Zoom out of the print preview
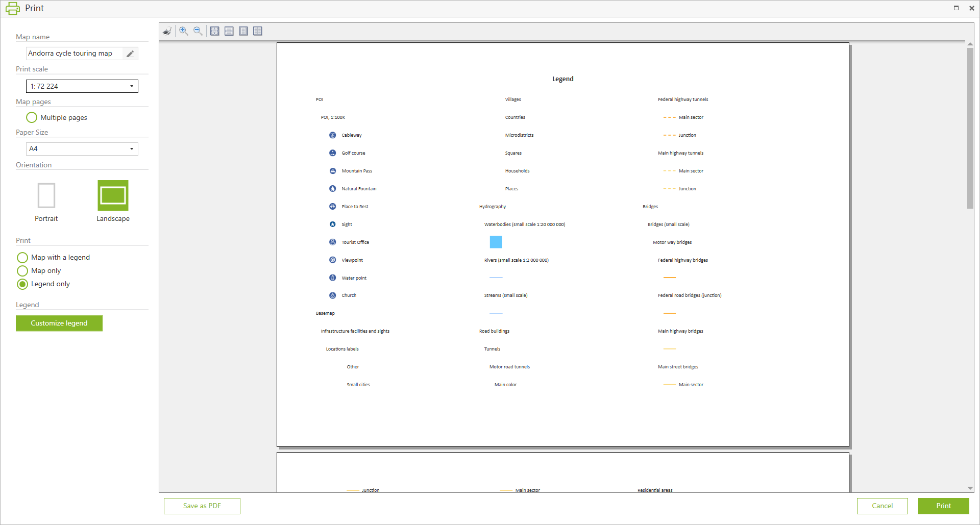980x525 pixels. (x=198, y=31)
